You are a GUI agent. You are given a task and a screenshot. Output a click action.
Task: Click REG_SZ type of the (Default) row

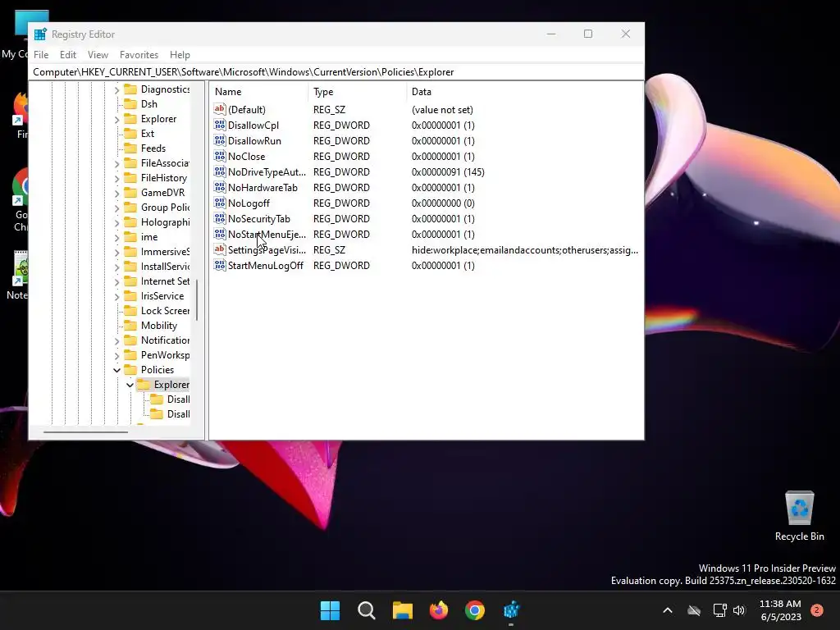click(330, 109)
